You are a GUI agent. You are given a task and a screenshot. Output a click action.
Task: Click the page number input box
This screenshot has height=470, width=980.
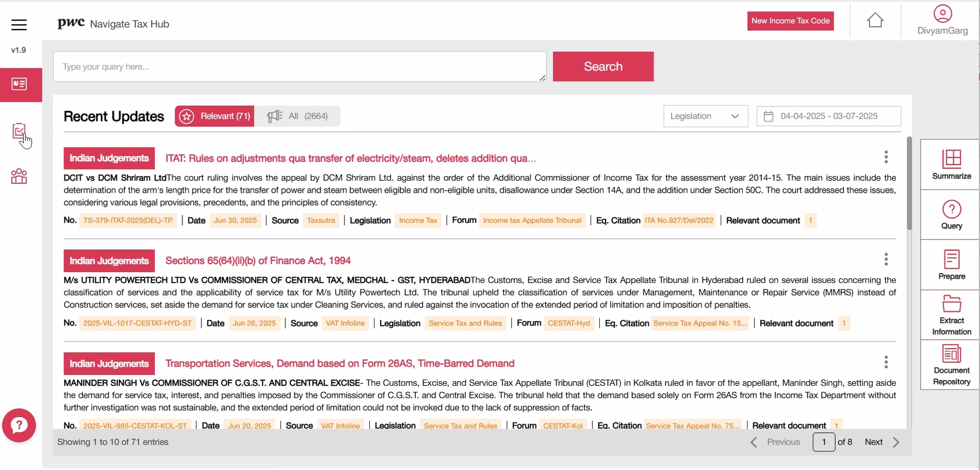coord(824,442)
